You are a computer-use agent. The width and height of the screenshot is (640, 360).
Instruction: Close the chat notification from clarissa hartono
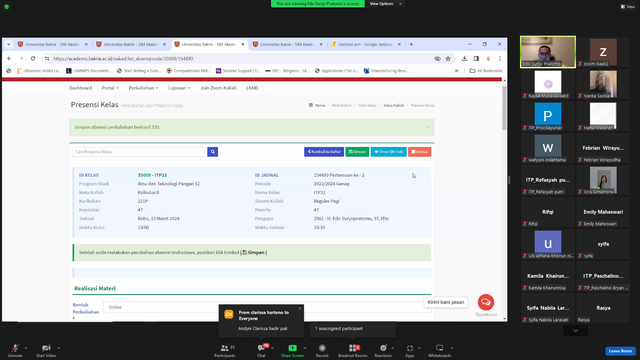coord(300,309)
